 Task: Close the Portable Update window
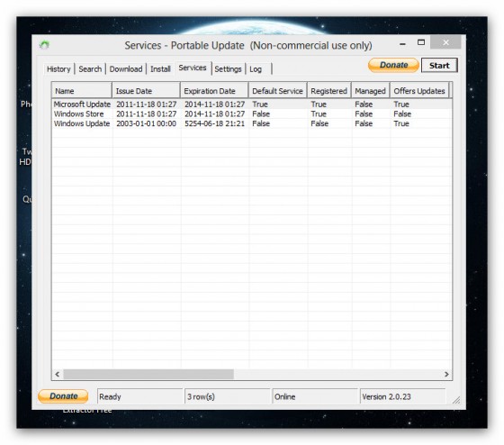tap(445, 42)
